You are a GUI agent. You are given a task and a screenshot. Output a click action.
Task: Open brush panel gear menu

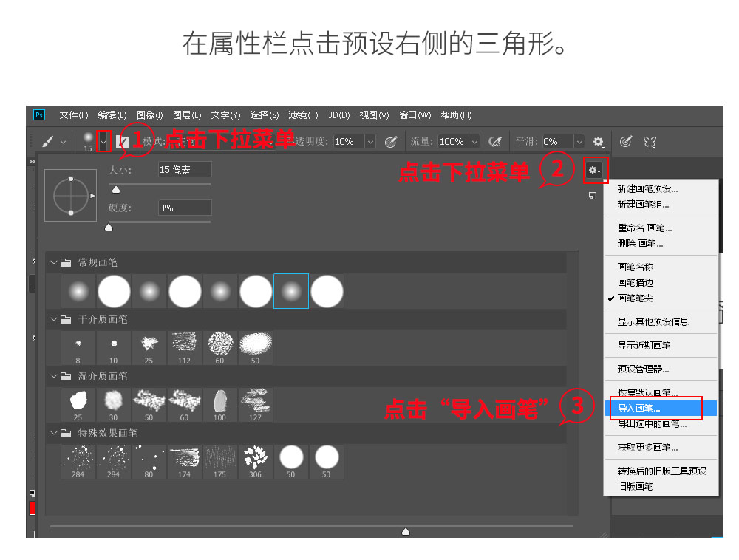(594, 170)
